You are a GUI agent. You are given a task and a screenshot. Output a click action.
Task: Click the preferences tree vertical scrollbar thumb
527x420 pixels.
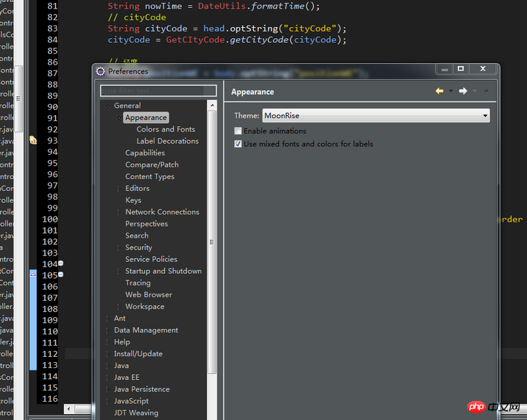[x=212, y=242]
